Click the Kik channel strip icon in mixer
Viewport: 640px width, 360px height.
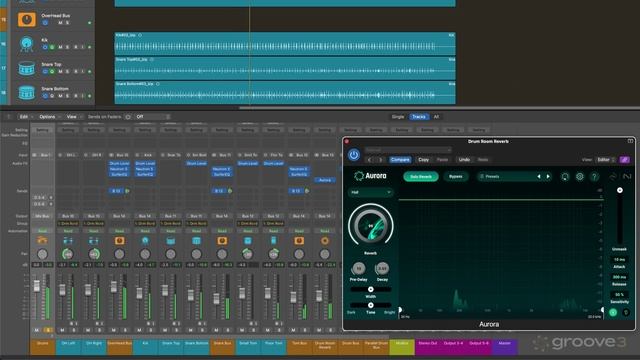(x=145, y=240)
